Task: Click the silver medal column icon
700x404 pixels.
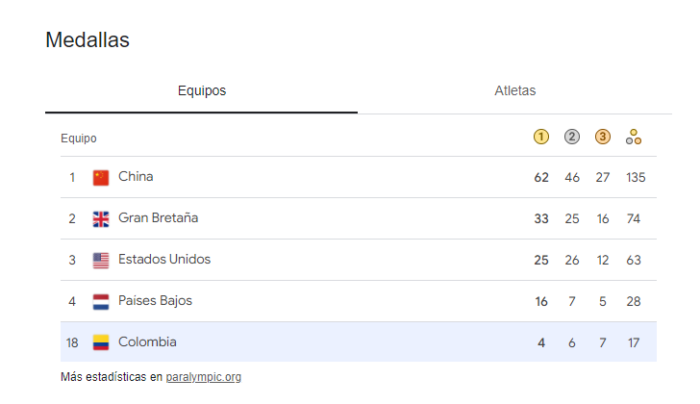Action: 572,137
